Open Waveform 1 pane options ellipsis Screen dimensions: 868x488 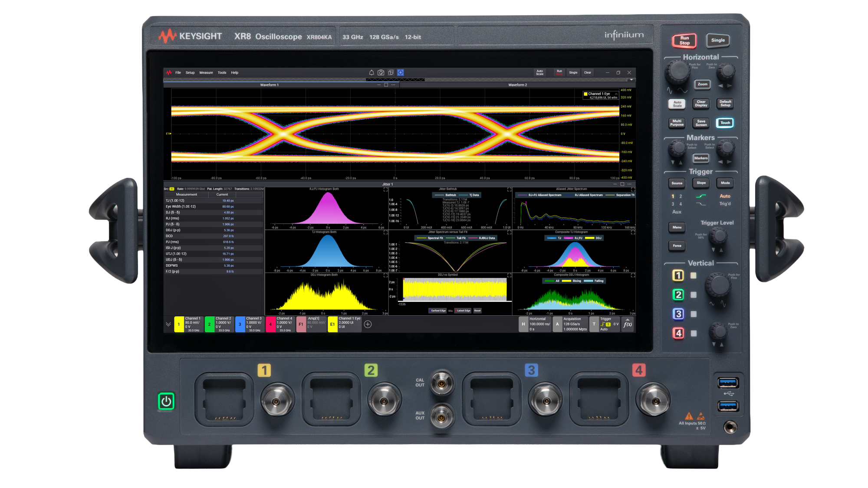(x=394, y=85)
